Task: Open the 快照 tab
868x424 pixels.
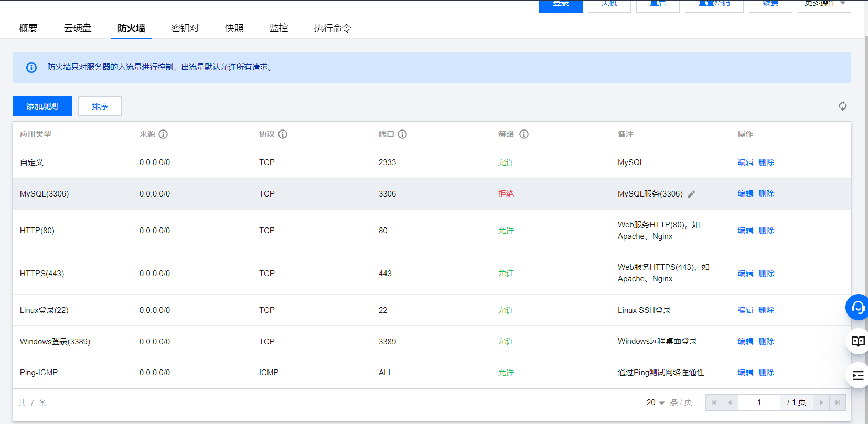Action: [x=234, y=28]
